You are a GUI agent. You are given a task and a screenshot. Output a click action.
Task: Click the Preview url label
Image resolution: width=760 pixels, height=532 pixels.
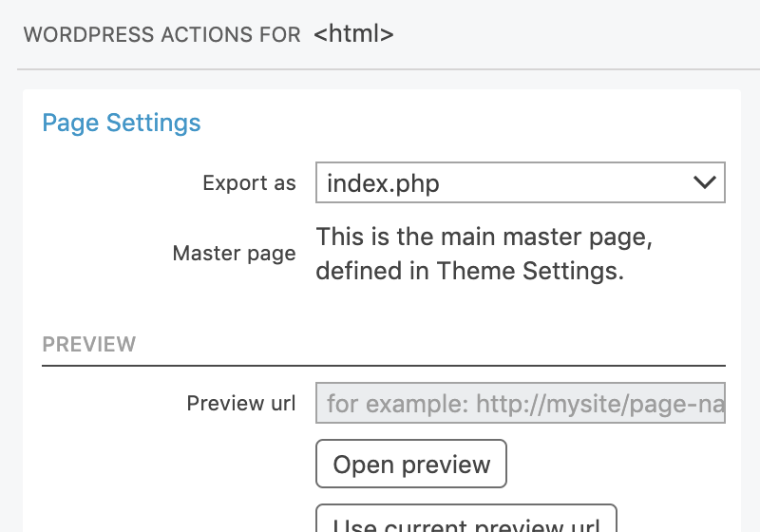(241, 403)
